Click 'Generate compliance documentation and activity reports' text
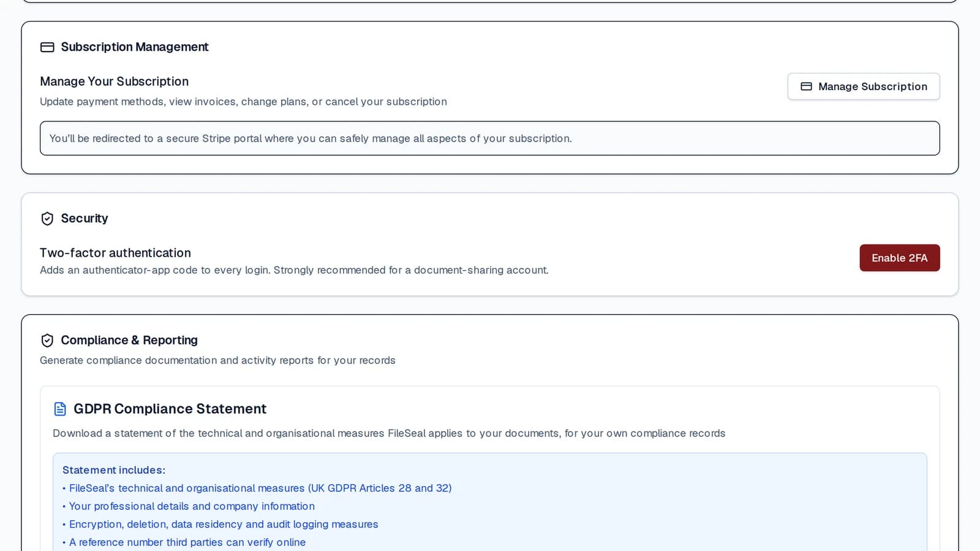This screenshot has width=980, height=551. pos(217,360)
